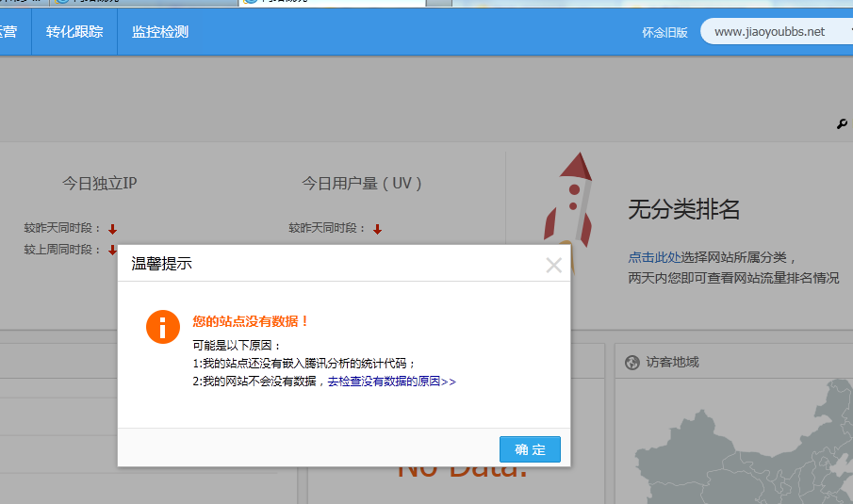
Task: Click red arrow next to IP 较上周同时段
Action: click(x=112, y=250)
